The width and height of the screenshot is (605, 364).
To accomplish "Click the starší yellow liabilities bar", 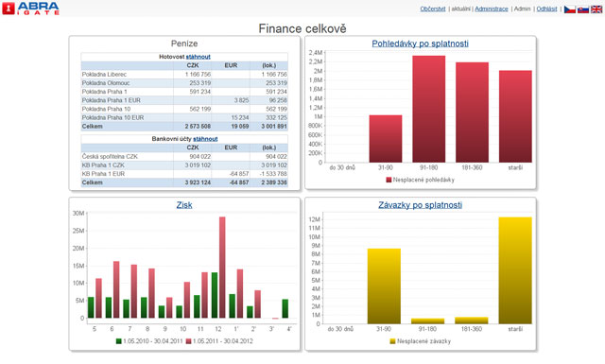I will pyautogui.click(x=515, y=270).
